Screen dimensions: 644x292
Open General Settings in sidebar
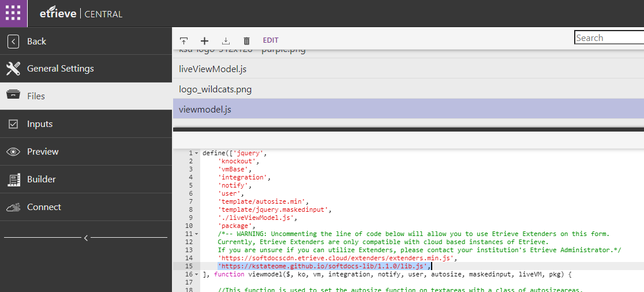(x=86, y=69)
